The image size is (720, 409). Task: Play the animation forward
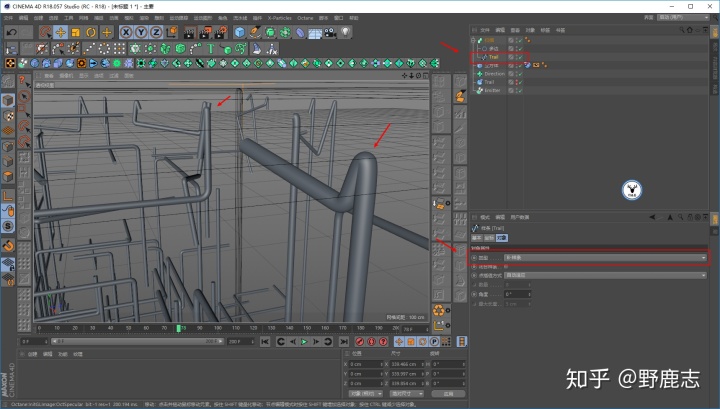pos(304,342)
